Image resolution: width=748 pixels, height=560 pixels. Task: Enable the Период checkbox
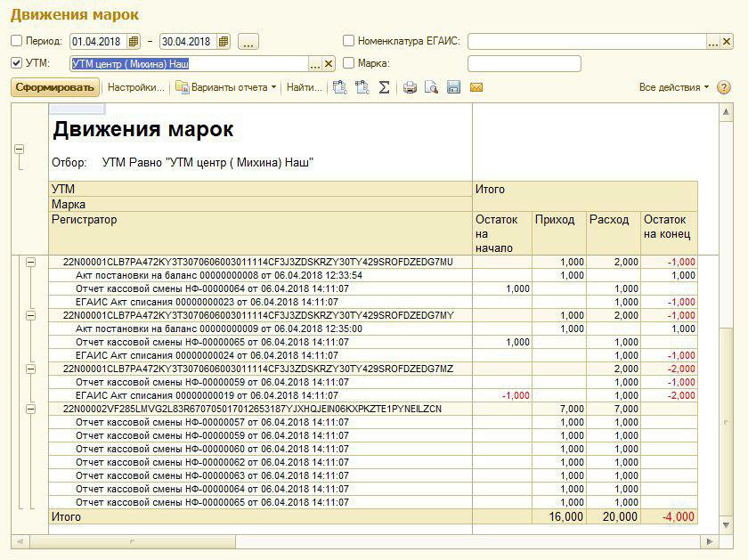coord(17,41)
